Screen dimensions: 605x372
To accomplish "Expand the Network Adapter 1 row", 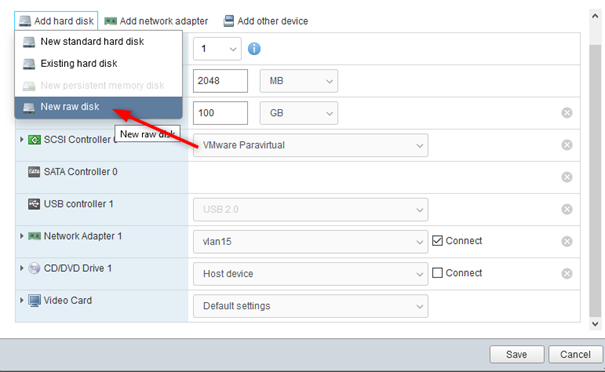I will (22, 236).
